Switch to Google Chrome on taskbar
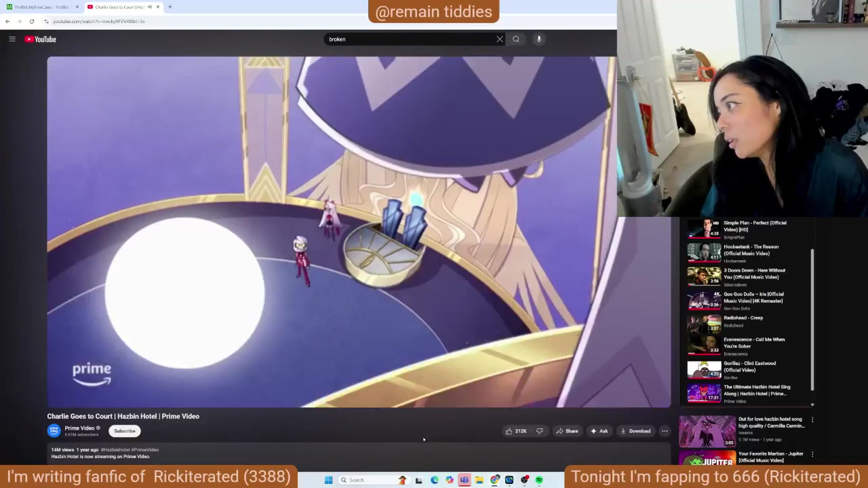The image size is (868, 488). tap(495, 480)
